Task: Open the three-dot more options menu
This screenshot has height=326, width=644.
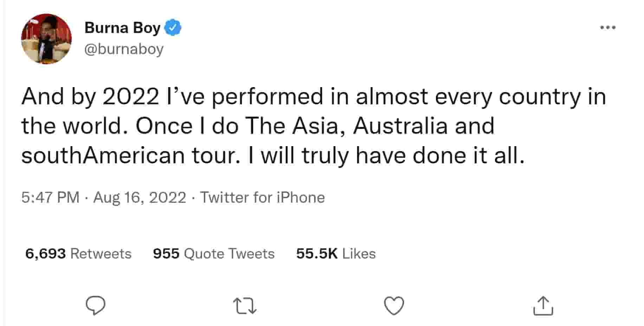Action: (608, 27)
